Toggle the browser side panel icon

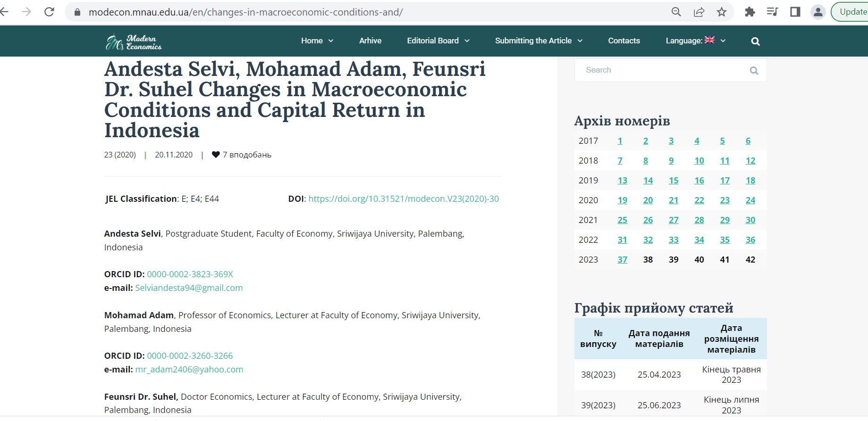[795, 12]
